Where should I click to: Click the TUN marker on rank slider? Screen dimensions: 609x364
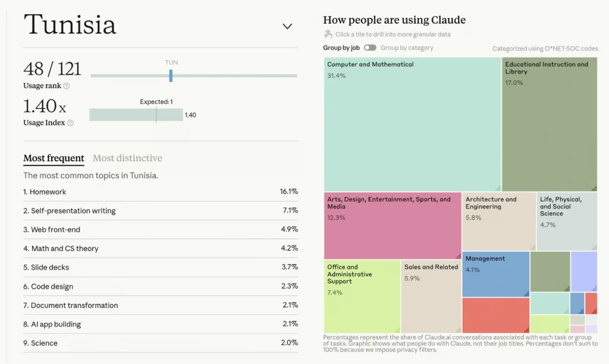tap(171, 76)
